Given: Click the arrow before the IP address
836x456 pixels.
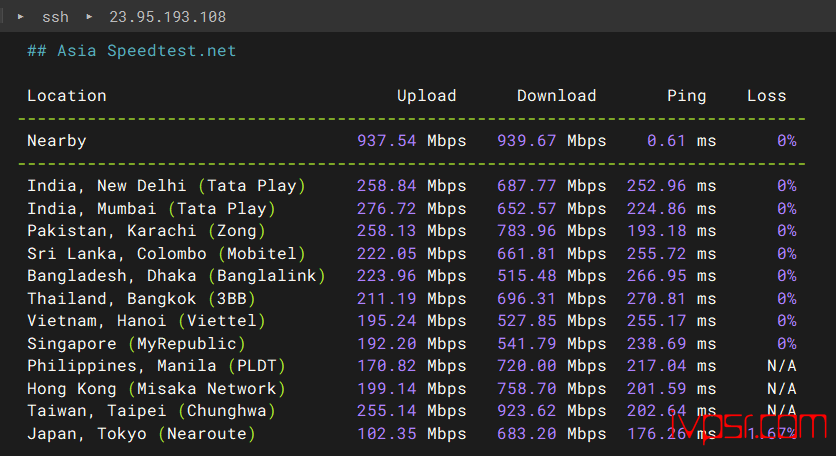Looking at the screenshot, I should (x=88, y=17).
